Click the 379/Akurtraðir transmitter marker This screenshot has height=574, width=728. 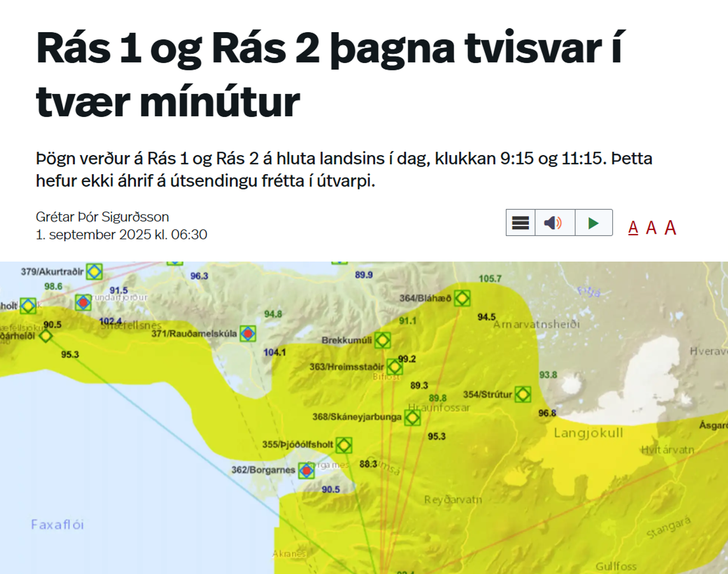click(94, 272)
